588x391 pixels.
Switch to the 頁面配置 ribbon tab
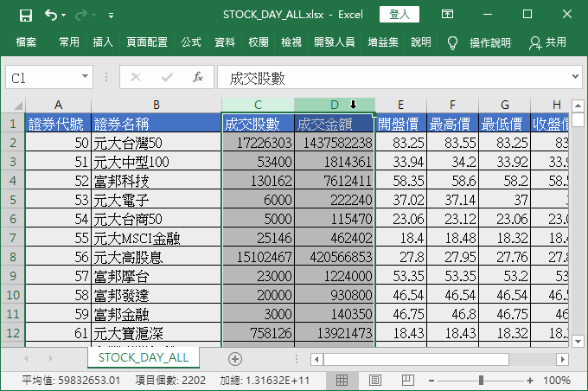coord(147,42)
